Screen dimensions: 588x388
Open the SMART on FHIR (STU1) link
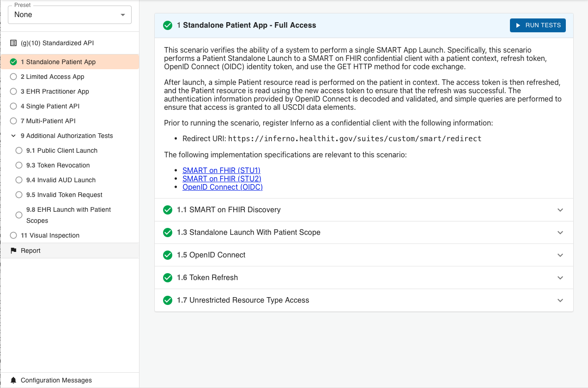click(x=221, y=170)
